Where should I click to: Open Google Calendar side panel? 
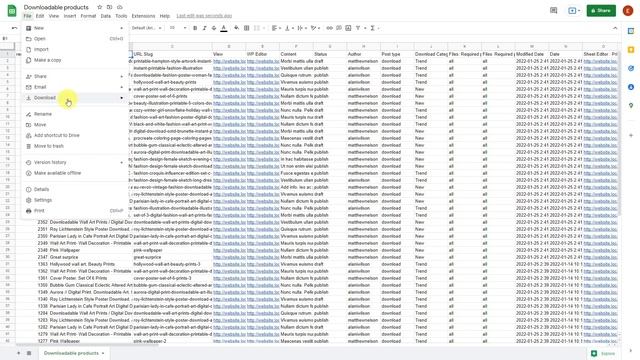coord(631,31)
